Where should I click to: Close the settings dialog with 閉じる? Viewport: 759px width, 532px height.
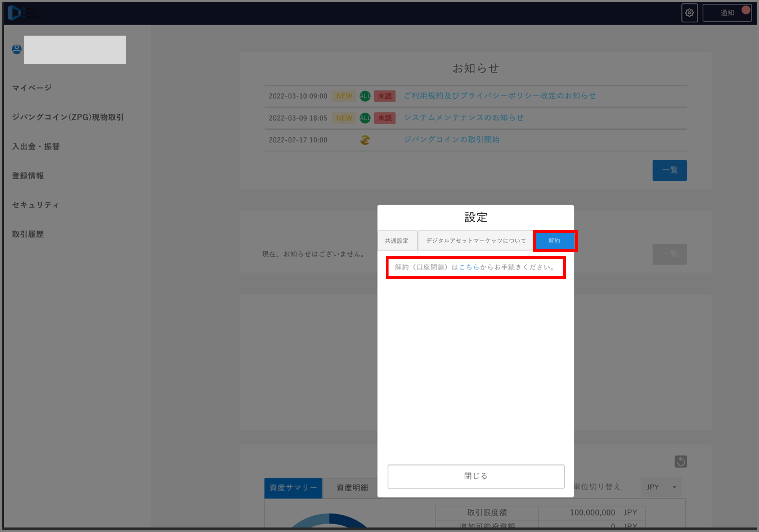coord(476,476)
